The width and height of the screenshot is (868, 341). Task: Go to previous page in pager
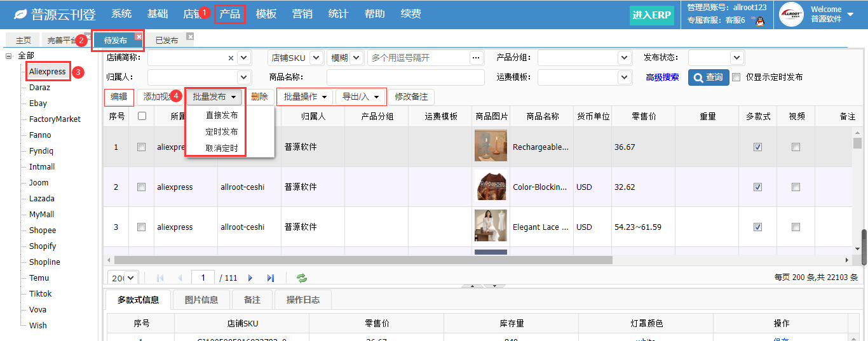pos(180,278)
